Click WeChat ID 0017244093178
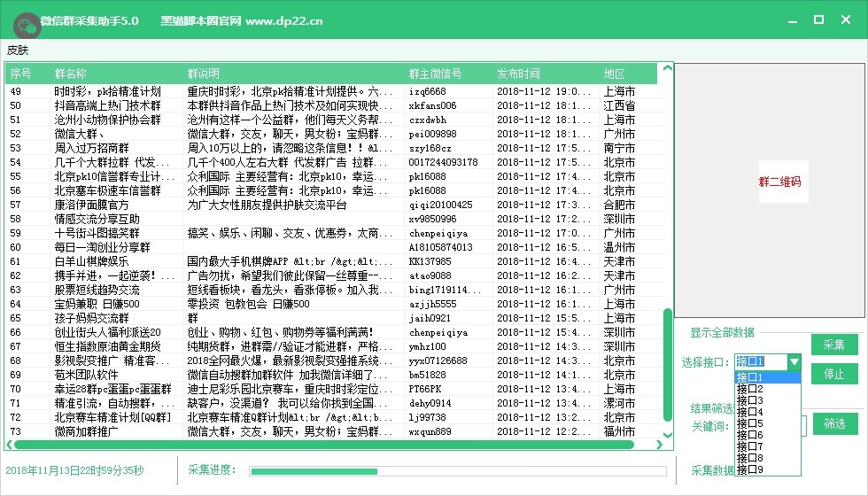Viewport: 868px width, 496px height. pos(444,162)
